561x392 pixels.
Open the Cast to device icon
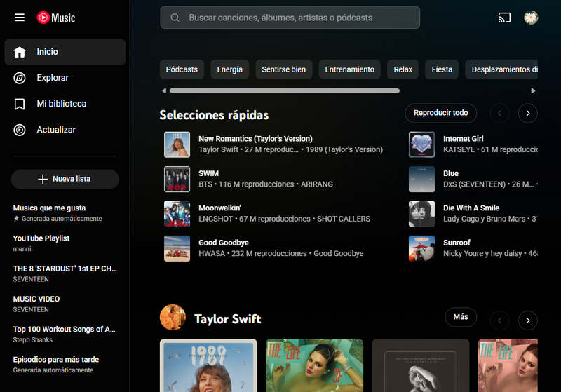504,18
